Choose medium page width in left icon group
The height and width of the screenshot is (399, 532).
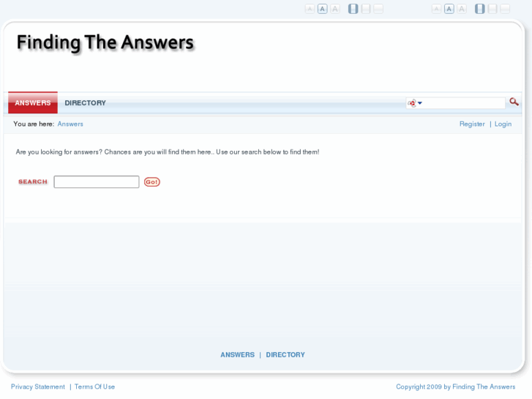(x=366, y=9)
